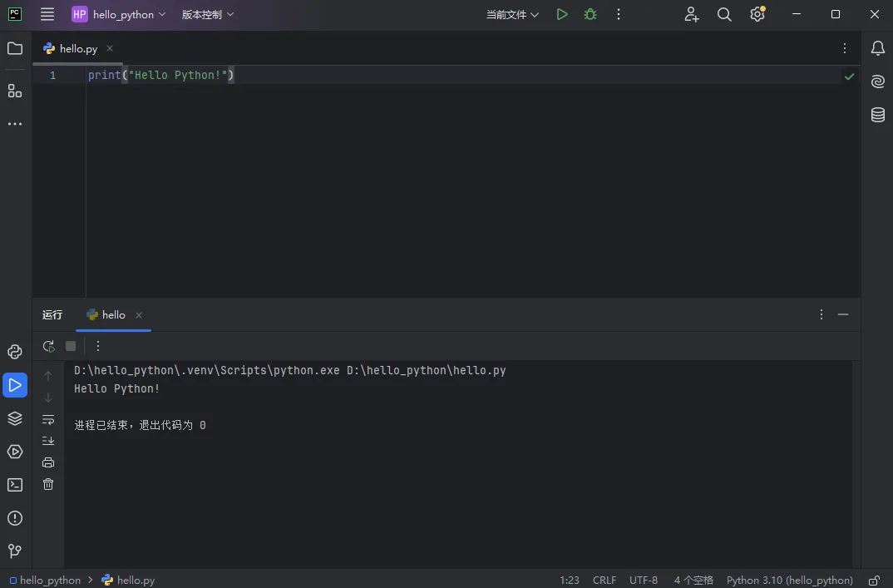Click line number 1 in gutter
The width and height of the screenshot is (893, 588).
tap(52, 75)
